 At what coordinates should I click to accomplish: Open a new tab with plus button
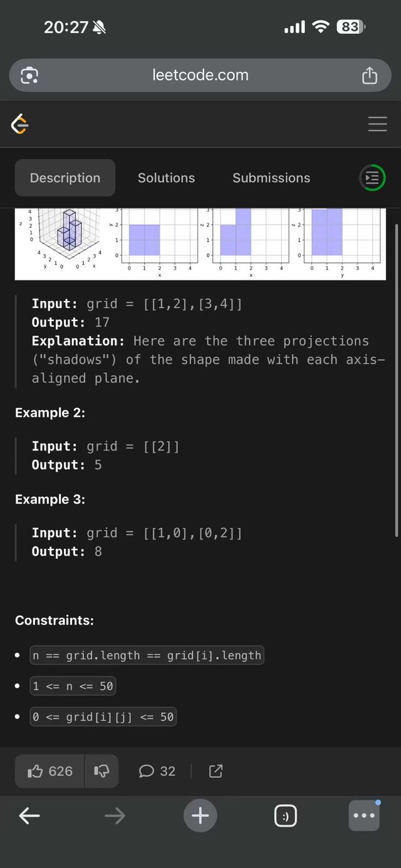200,815
